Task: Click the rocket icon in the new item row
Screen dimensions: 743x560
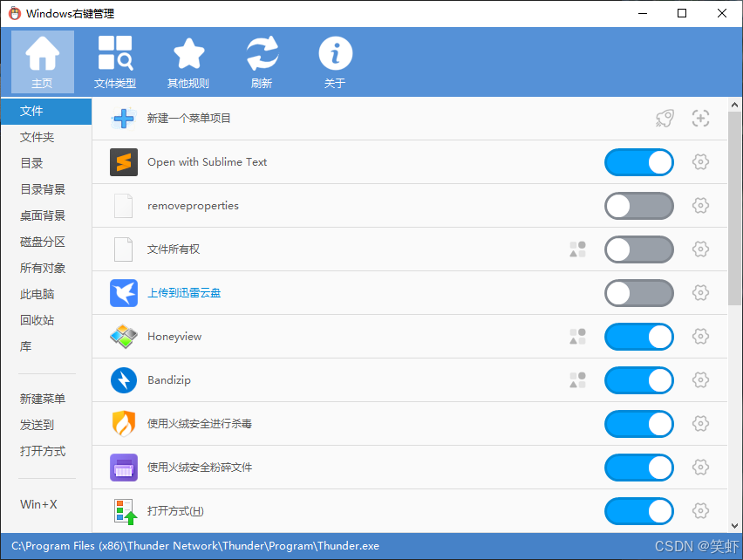Action: click(x=665, y=119)
